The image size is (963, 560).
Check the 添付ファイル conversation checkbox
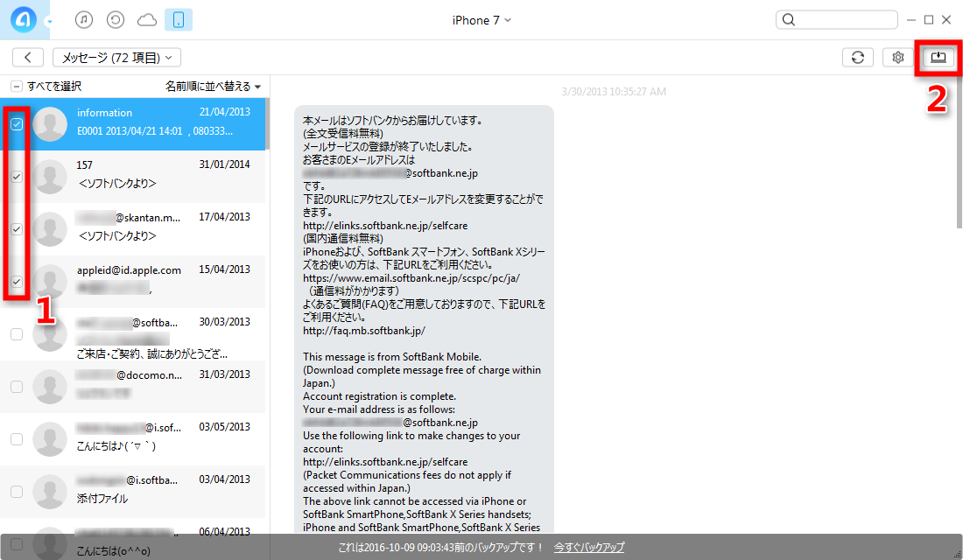(x=17, y=492)
